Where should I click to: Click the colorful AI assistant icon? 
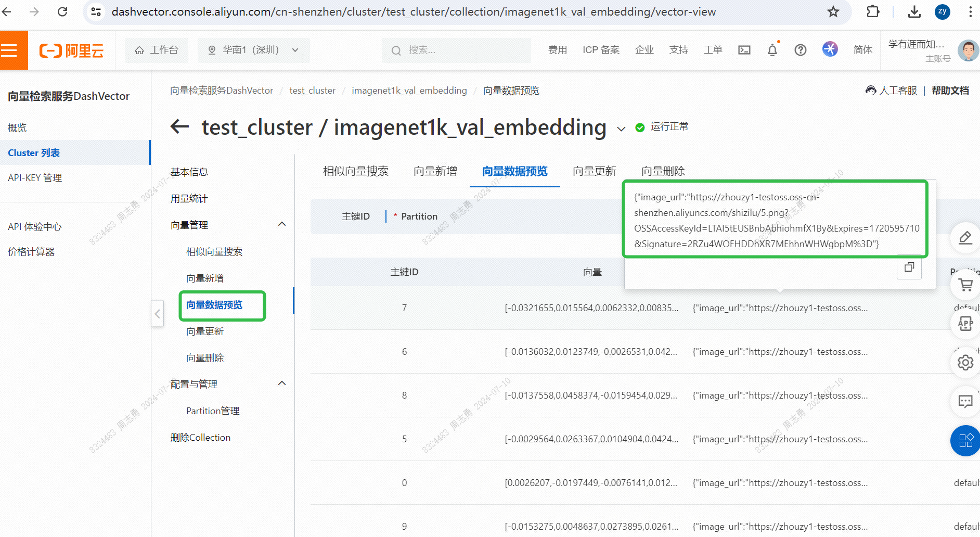point(830,49)
